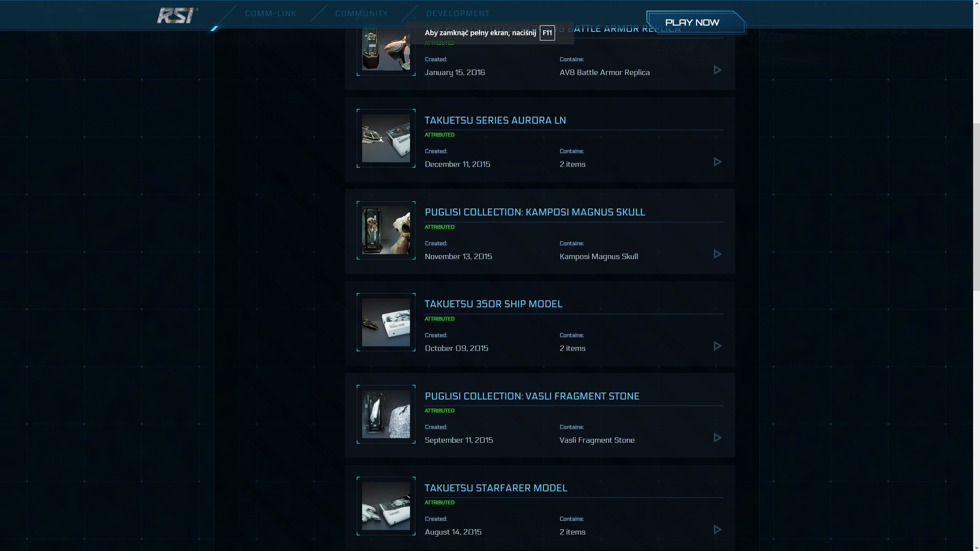
Task: Expand the Takuetsu 350R Ship Model arrow
Action: [x=718, y=346]
